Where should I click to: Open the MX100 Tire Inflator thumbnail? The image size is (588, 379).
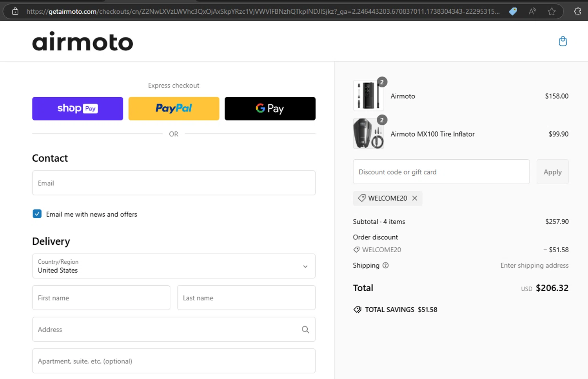click(x=368, y=133)
